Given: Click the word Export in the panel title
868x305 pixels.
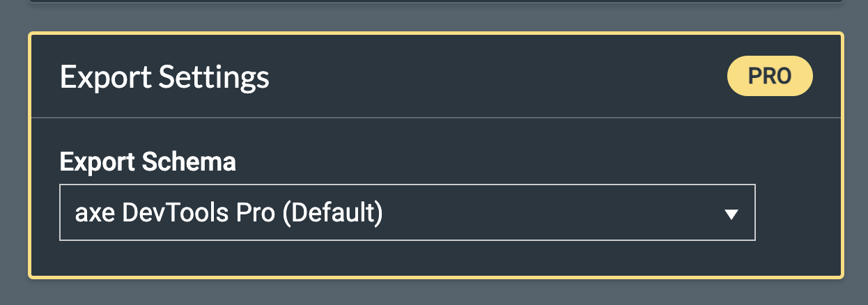Looking at the screenshot, I should point(105,77).
